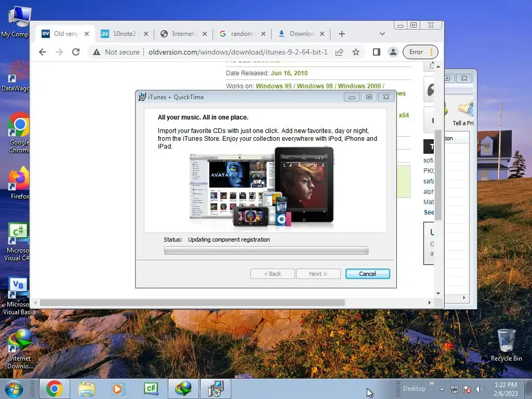Click the Windows Start orb
This screenshot has height=399, width=532.
tap(14, 389)
